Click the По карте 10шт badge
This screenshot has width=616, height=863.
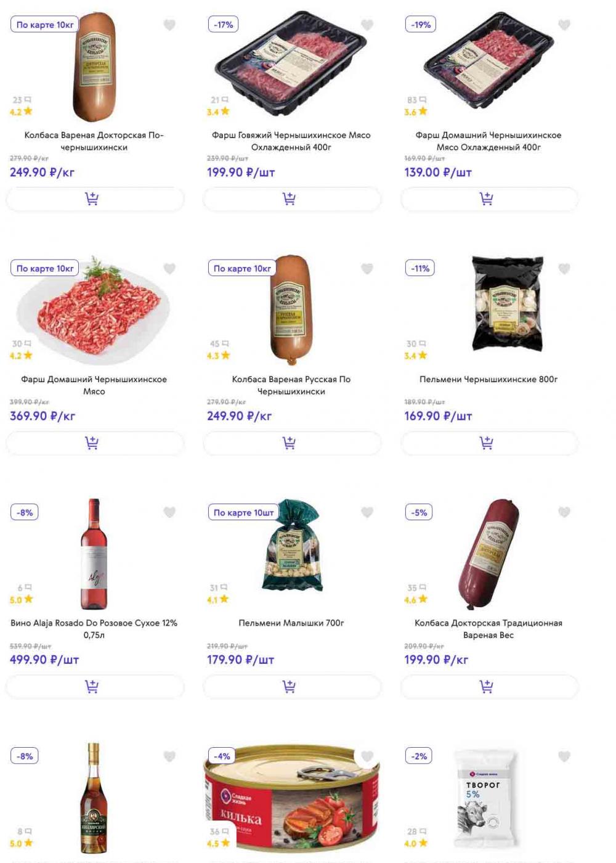[x=243, y=512]
